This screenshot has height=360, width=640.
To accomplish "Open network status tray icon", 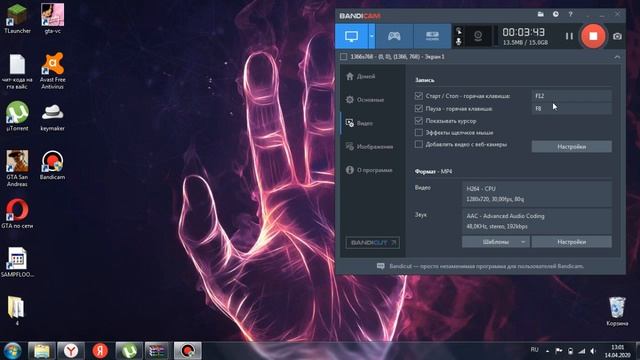I will 582,351.
